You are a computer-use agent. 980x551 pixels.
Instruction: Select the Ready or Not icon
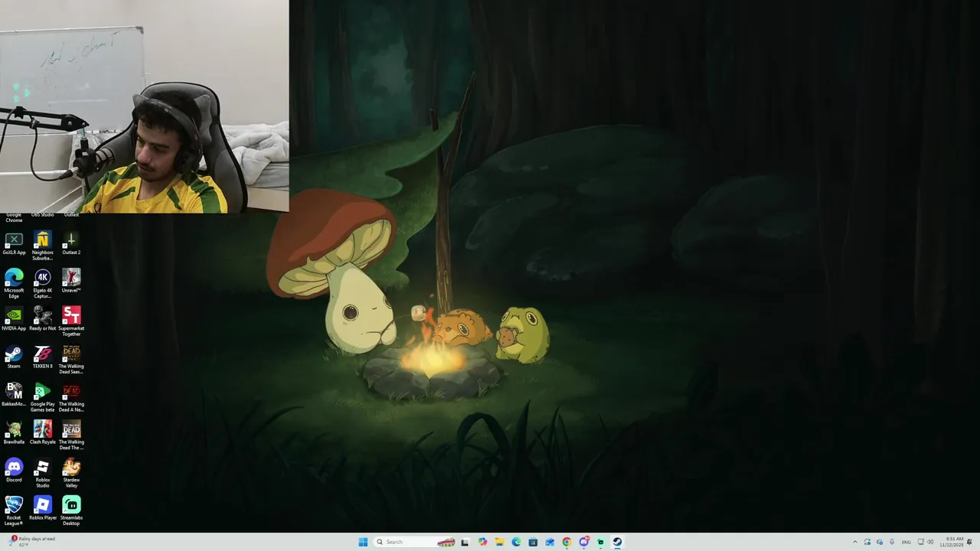(43, 320)
